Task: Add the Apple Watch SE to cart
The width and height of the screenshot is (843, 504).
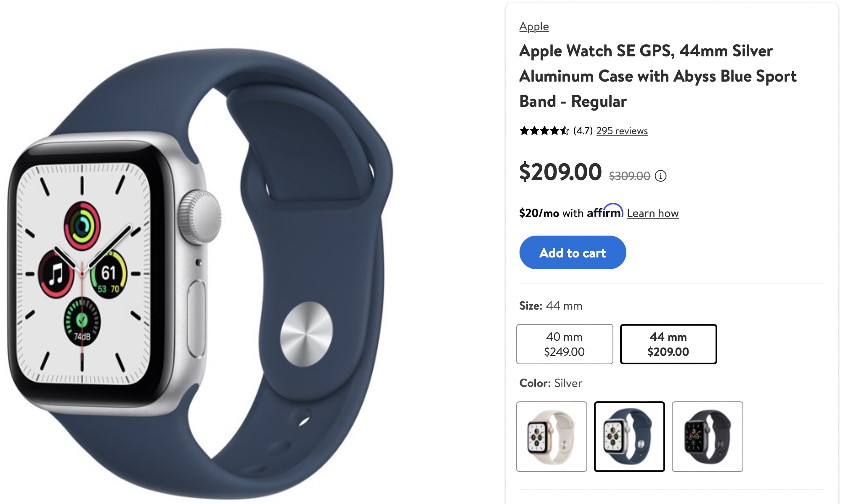Action: pos(573,252)
